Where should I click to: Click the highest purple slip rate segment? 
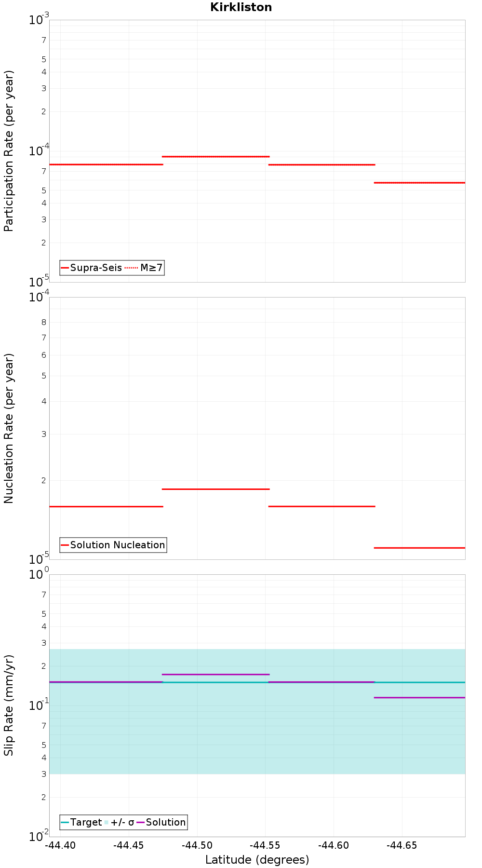pos(215,674)
